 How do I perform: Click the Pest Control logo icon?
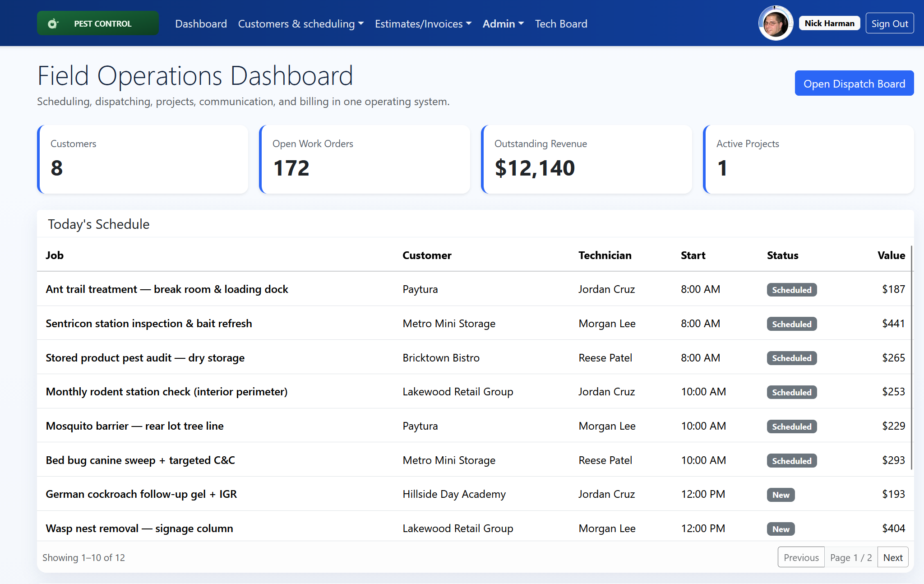[x=53, y=23]
